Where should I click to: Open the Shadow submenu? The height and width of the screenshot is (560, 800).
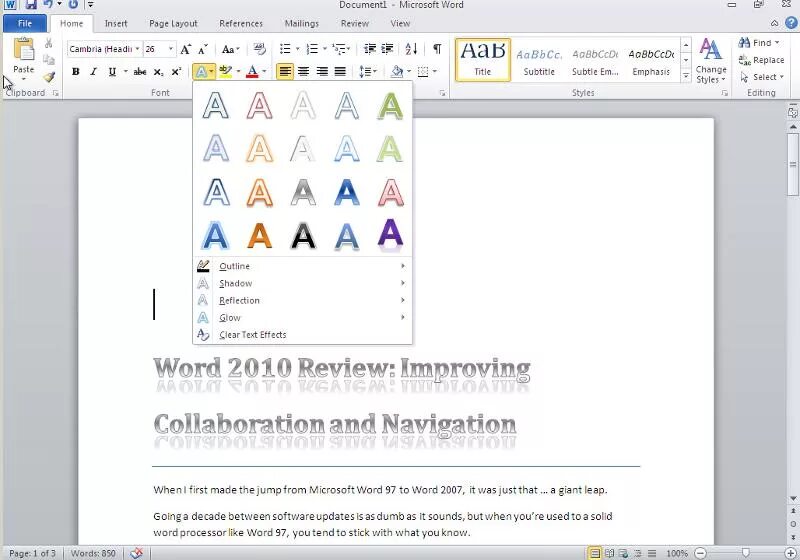click(x=303, y=283)
